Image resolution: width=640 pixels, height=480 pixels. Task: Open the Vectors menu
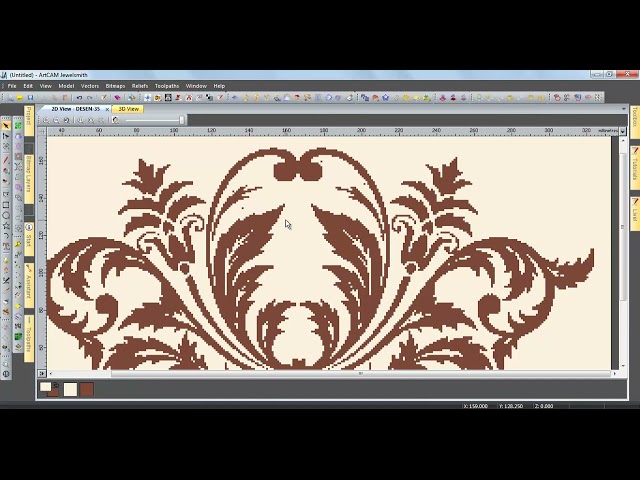pos(90,86)
